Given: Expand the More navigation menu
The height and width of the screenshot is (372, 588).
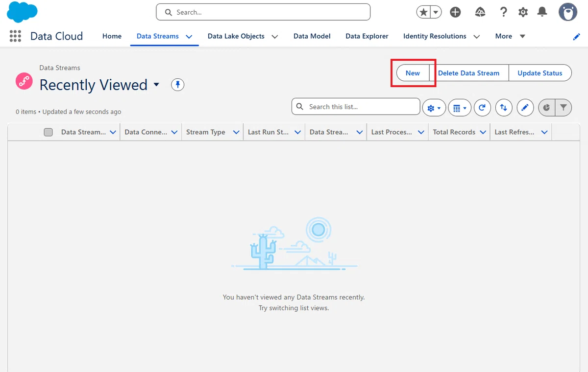Looking at the screenshot, I should 511,36.
